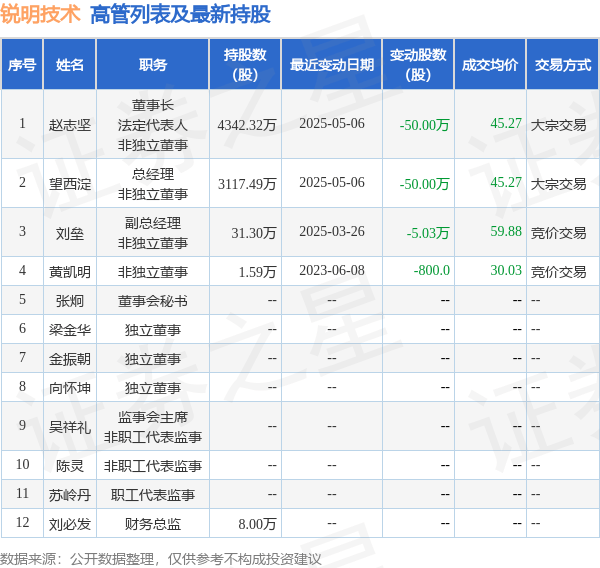Click 非职工代表监事 in 陈灵 row
This screenshot has width=600, height=568.
click(x=153, y=466)
